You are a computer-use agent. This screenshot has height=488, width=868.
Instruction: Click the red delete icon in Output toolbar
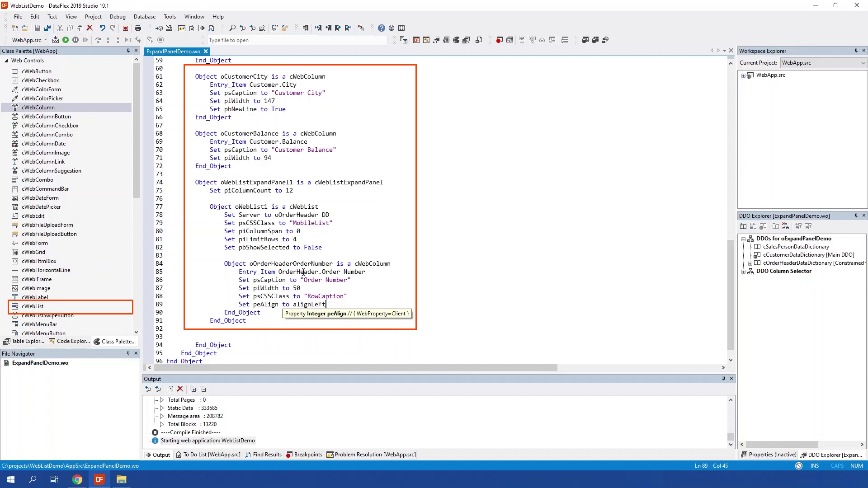tap(180, 389)
